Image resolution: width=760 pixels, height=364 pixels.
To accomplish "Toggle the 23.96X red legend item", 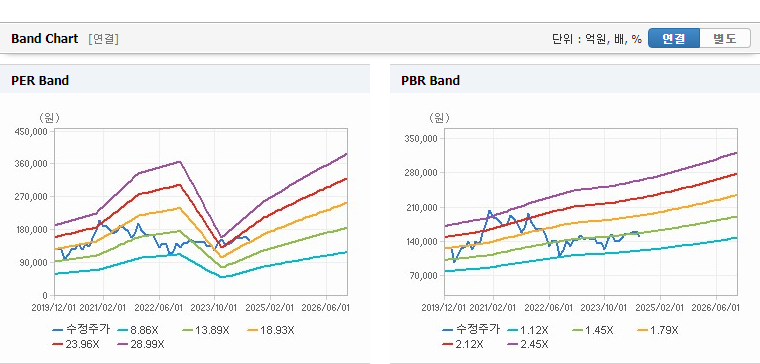I will point(76,344).
